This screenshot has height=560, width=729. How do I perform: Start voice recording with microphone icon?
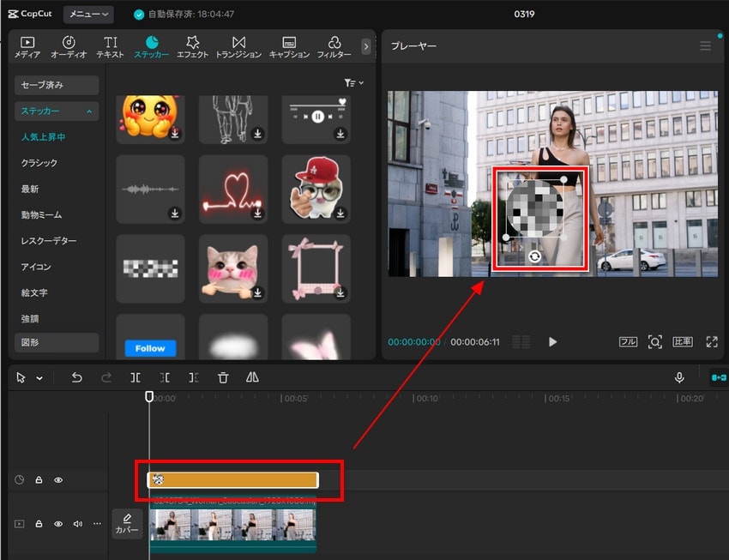(679, 377)
